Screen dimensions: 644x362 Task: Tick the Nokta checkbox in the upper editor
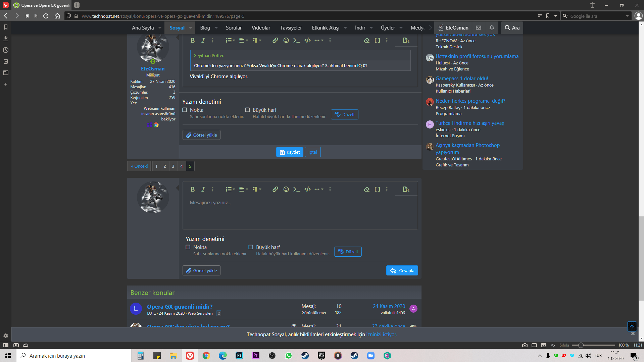185,110
